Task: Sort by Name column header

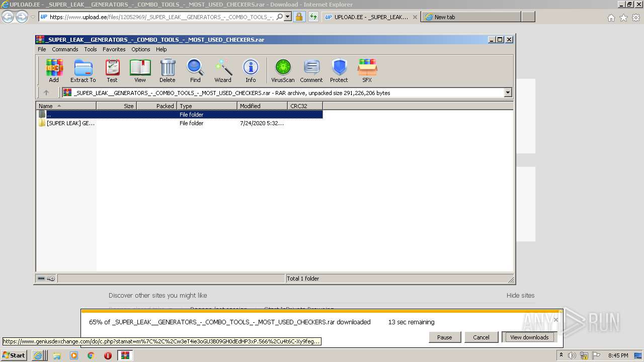Action: [66, 106]
